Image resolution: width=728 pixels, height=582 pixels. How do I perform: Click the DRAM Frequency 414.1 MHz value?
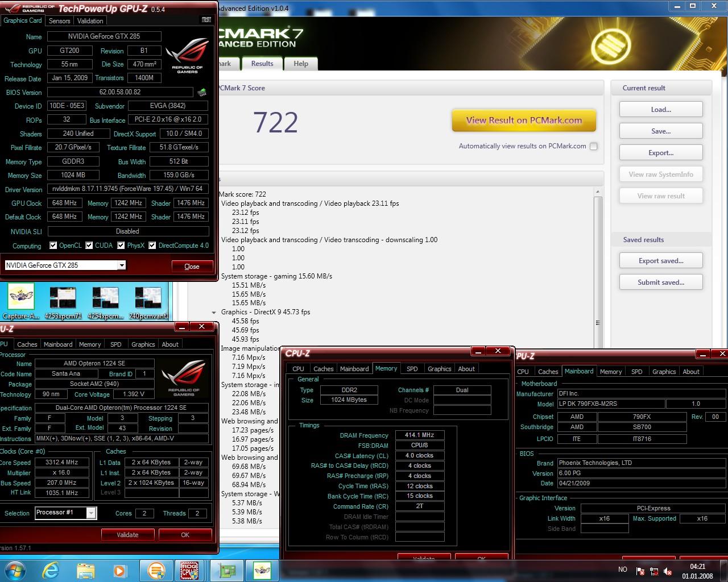(419, 435)
